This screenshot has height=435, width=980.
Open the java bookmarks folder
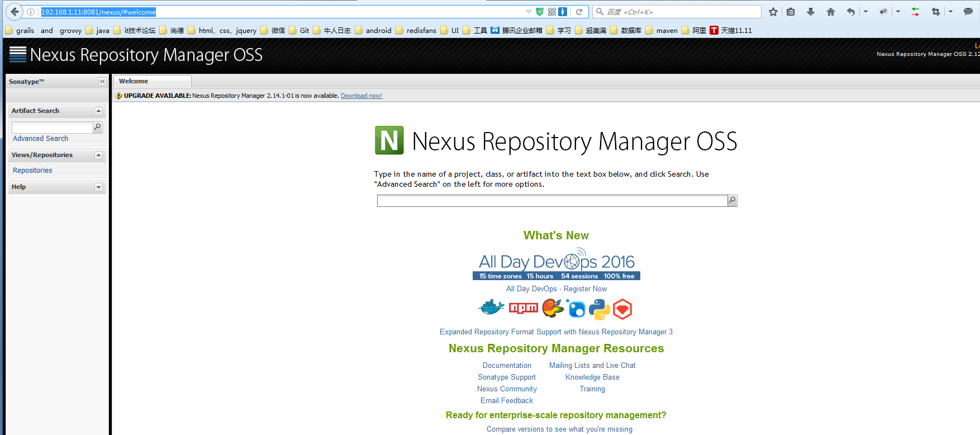(98, 30)
